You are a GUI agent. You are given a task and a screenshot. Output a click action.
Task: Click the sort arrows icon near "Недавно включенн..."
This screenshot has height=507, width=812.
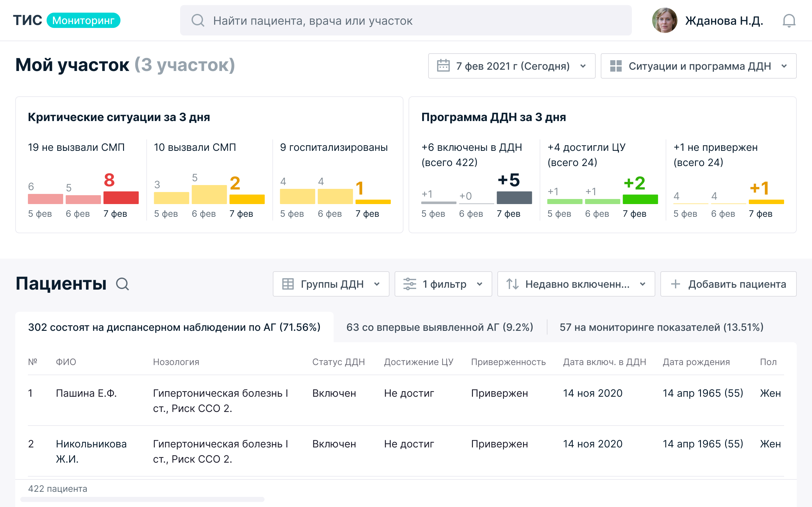513,284
